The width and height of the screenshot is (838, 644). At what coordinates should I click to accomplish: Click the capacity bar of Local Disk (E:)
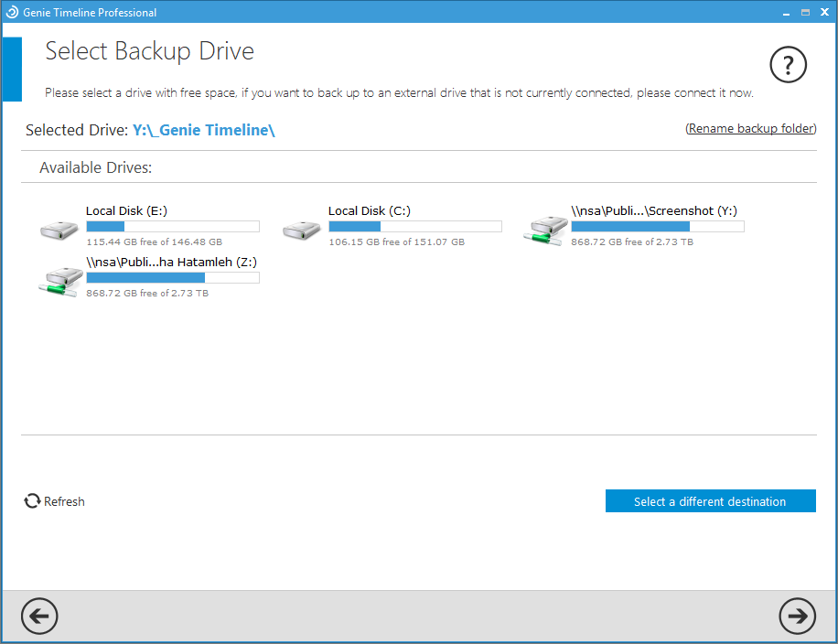[172, 226]
